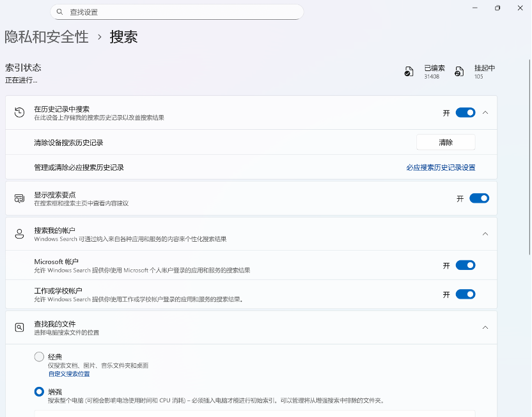Disable the show search highlights switch
This screenshot has width=532, height=417.
pyautogui.click(x=479, y=198)
